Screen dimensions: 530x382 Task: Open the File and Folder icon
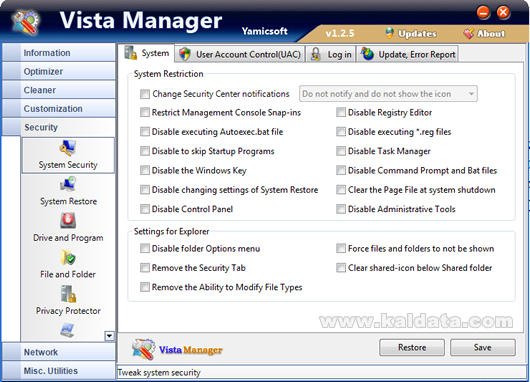point(68,257)
